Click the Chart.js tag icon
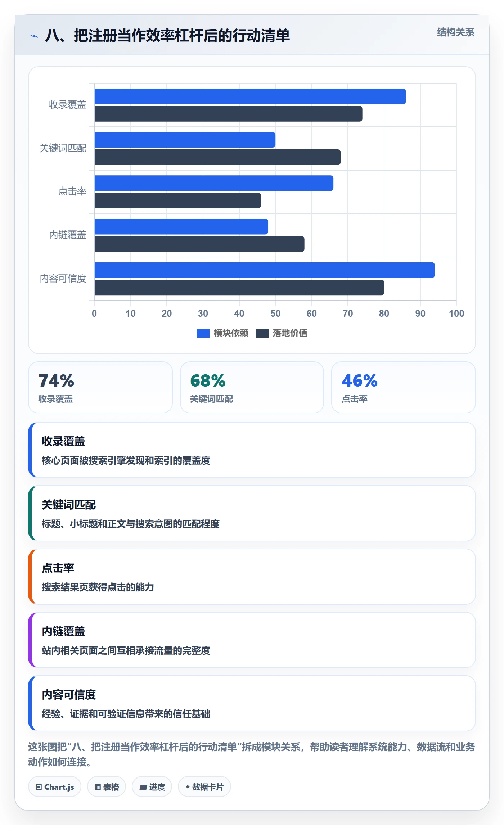 point(39,787)
